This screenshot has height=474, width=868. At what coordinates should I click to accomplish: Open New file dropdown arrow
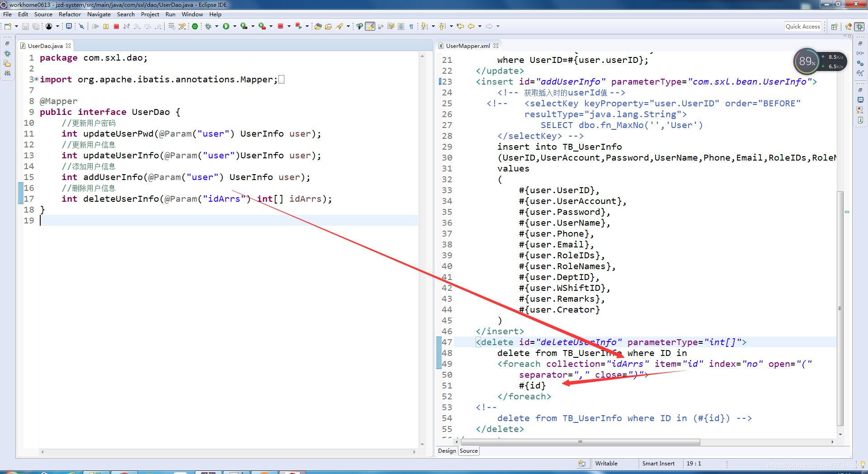point(16,26)
